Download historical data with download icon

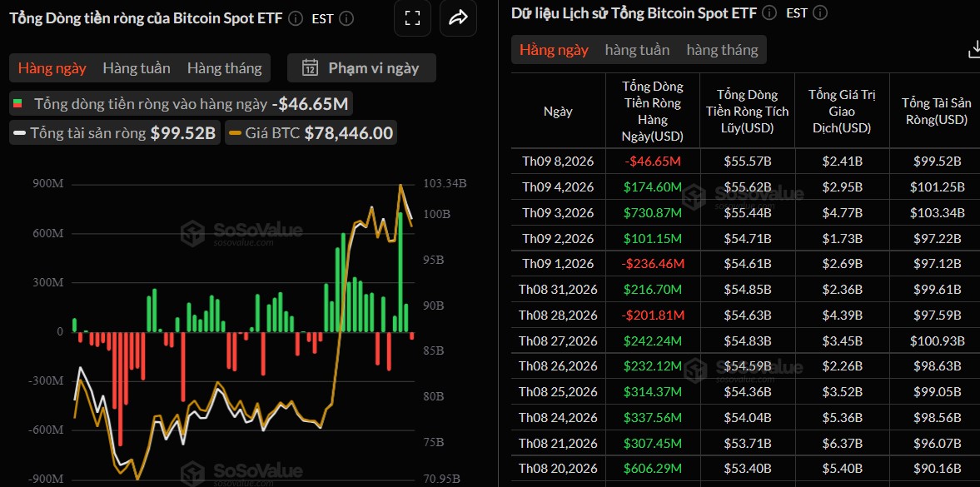(x=973, y=49)
